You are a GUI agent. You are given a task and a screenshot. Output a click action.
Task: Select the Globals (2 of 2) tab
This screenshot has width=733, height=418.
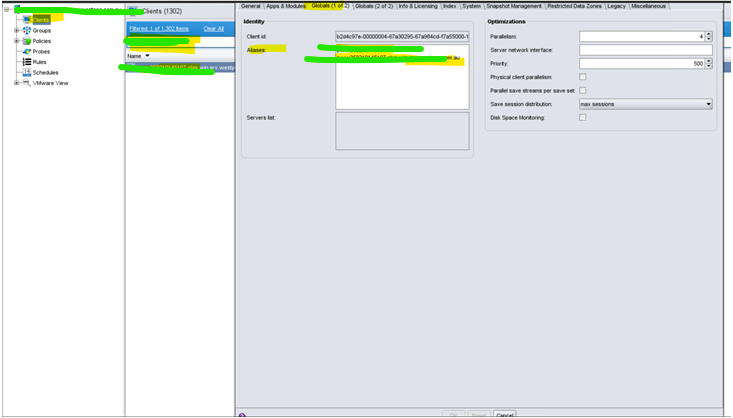click(x=374, y=6)
